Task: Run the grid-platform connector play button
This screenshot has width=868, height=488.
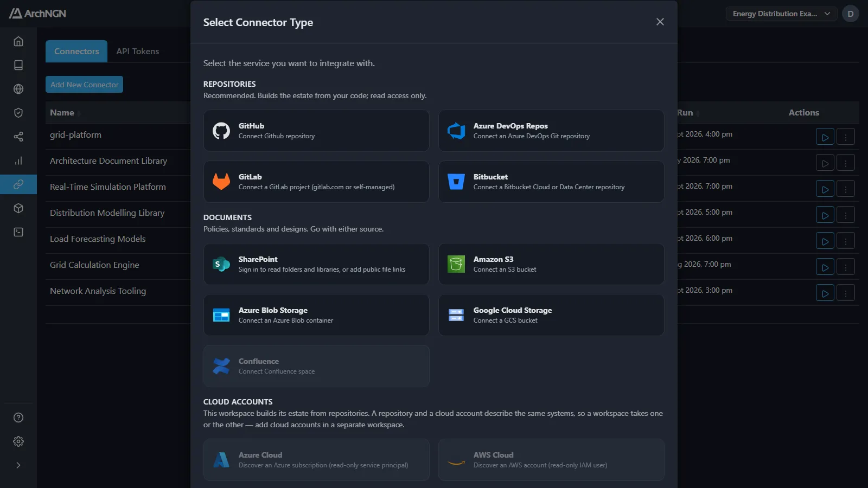Action: pos(825,137)
